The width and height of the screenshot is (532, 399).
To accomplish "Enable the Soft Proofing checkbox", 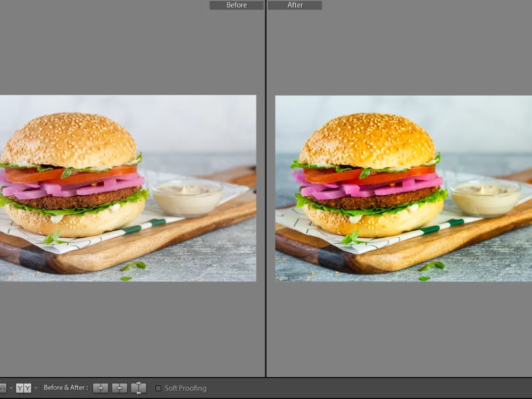I will [x=158, y=388].
